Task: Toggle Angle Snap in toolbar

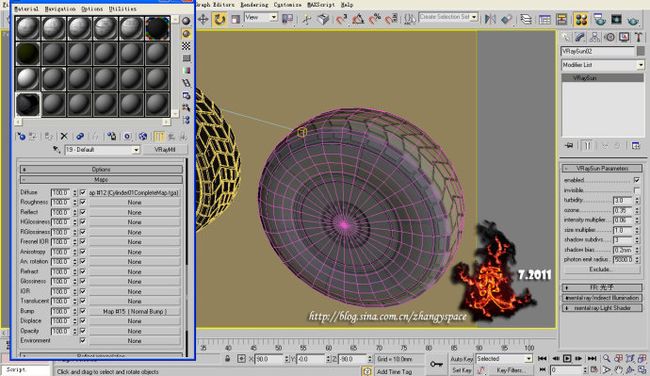Action: click(358, 19)
